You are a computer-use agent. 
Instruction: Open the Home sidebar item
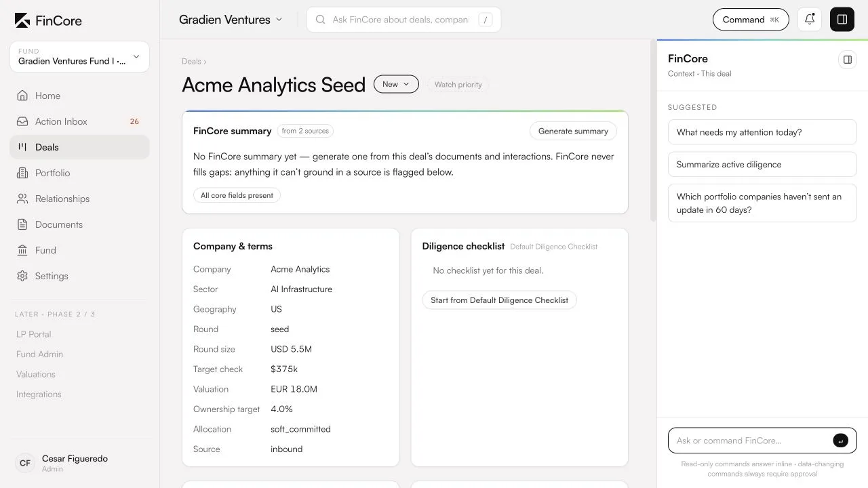[x=79, y=96]
